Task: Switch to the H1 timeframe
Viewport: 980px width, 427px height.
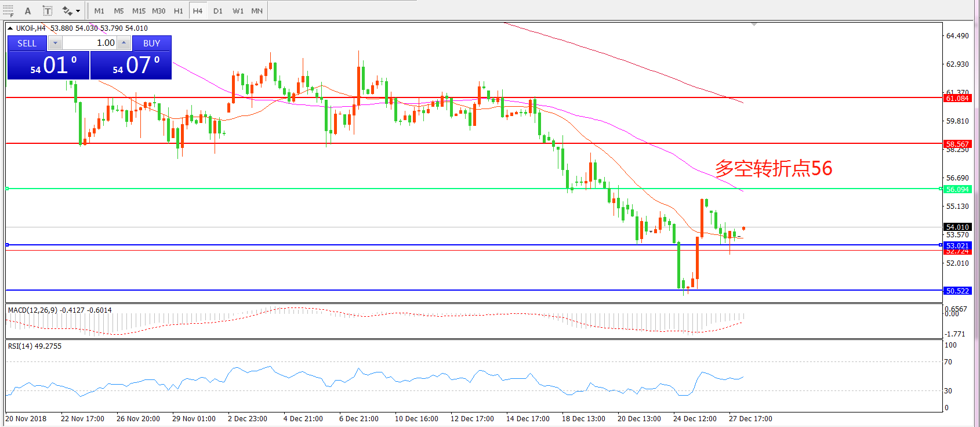Action: [178, 10]
